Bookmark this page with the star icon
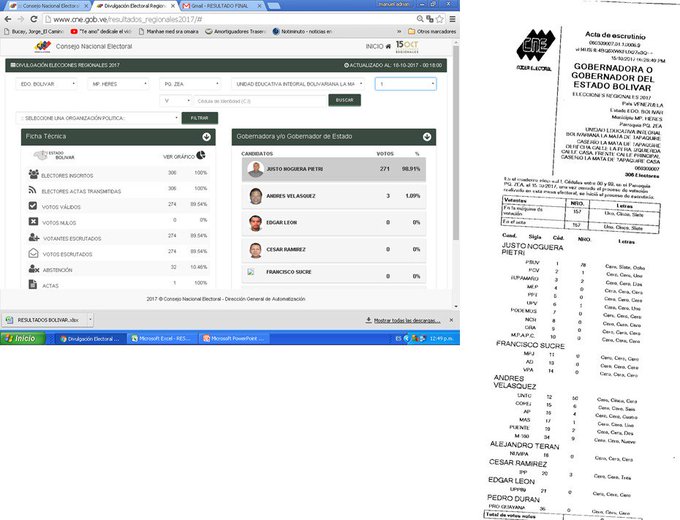Viewport: 680px width, 520px height. (x=440, y=19)
